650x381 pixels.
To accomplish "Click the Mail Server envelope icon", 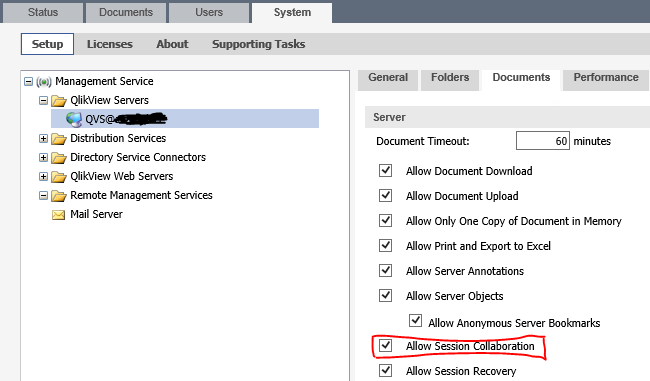I will tap(58, 215).
